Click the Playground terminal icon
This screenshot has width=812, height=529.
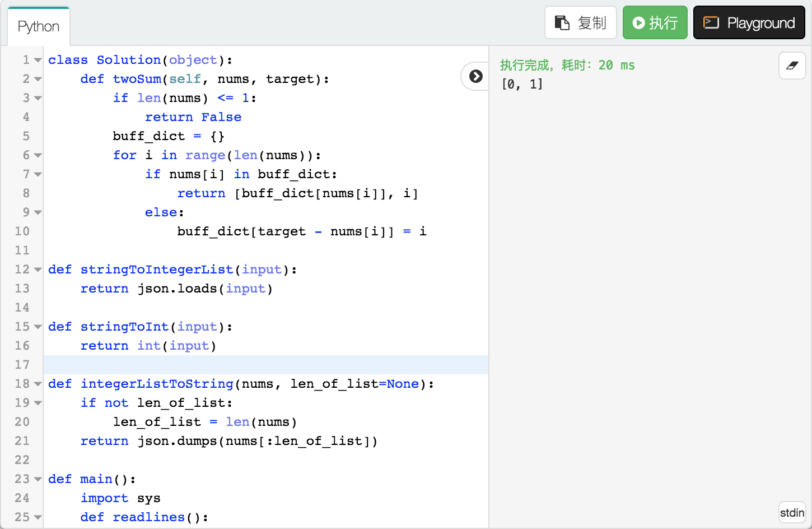(711, 23)
